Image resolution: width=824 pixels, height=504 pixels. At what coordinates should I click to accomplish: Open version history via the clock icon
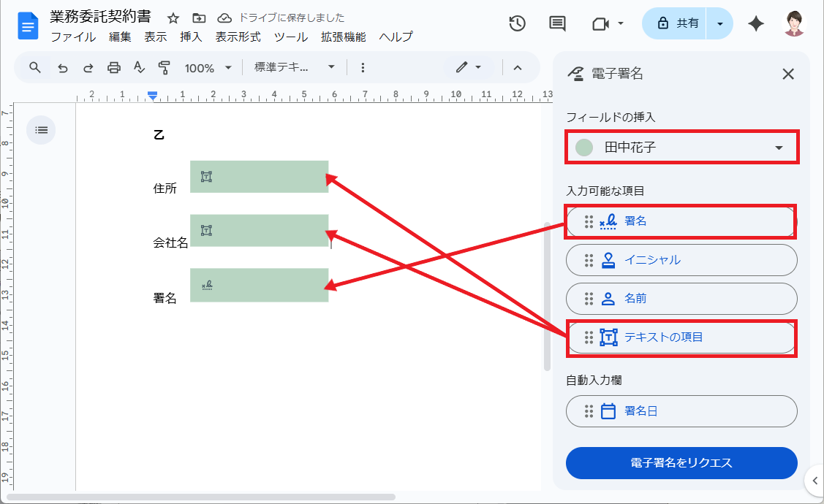tap(517, 23)
